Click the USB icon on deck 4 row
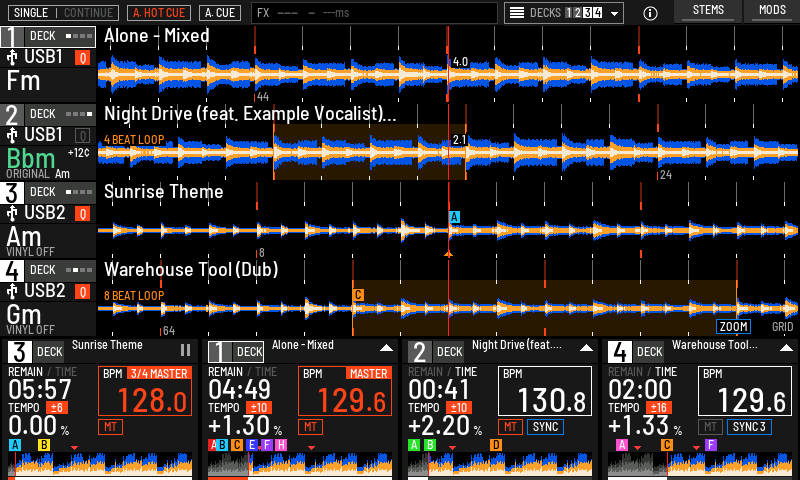This screenshot has height=480, width=800. click(x=12, y=291)
